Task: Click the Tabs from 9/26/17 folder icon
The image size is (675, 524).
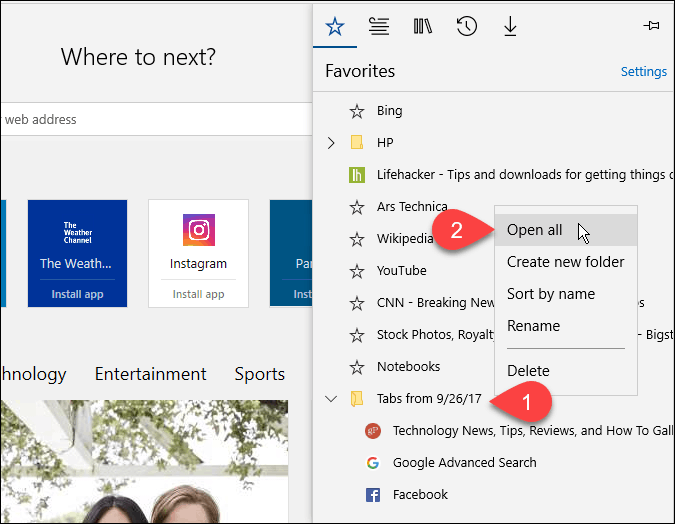Action: 357,399
